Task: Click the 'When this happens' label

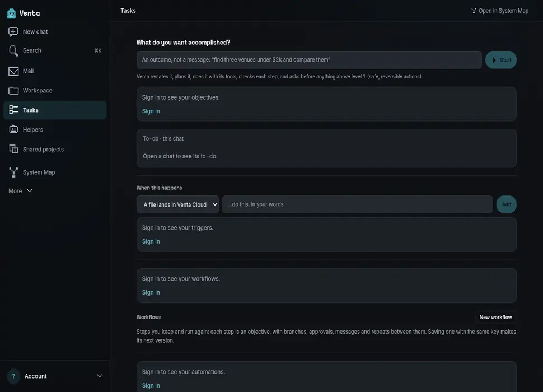Action: (159, 188)
